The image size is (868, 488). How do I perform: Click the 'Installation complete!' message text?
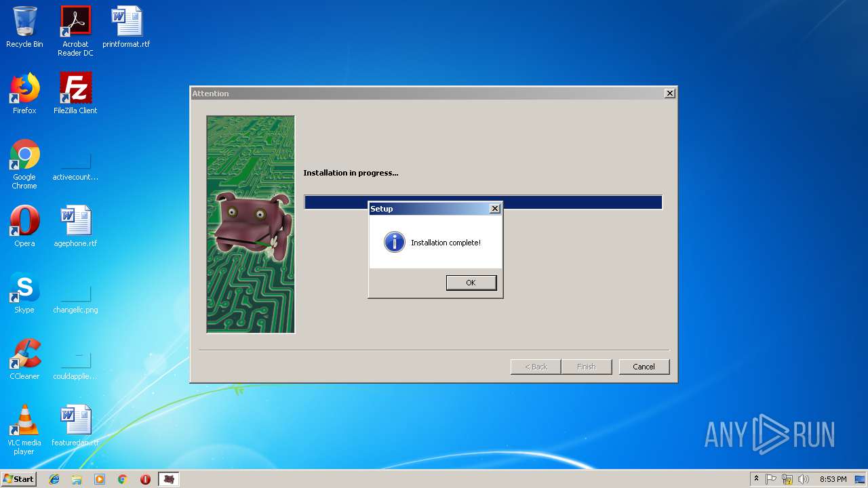click(x=446, y=243)
